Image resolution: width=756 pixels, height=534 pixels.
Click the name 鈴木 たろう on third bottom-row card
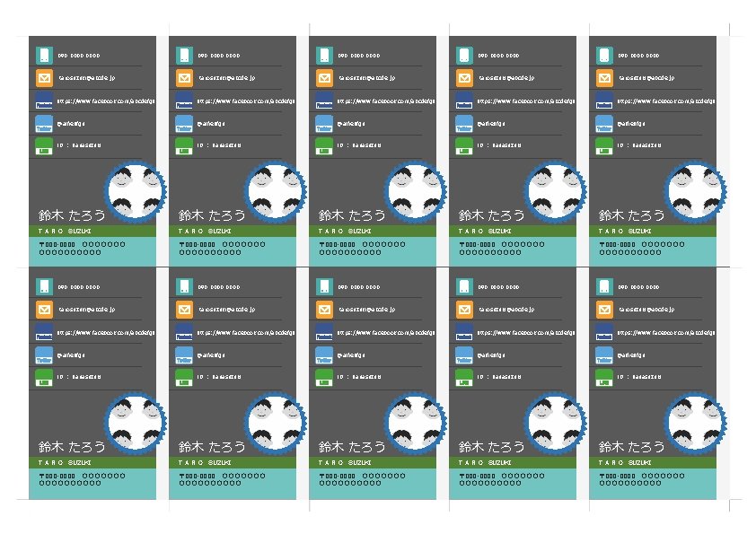[352, 447]
